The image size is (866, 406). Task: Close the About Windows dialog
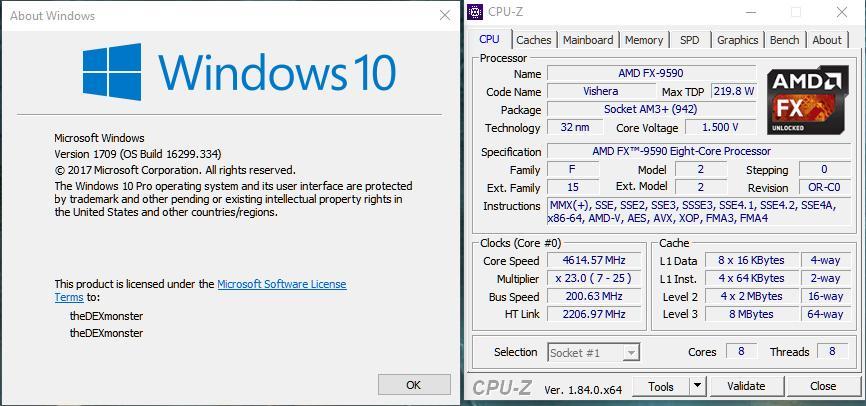point(445,15)
